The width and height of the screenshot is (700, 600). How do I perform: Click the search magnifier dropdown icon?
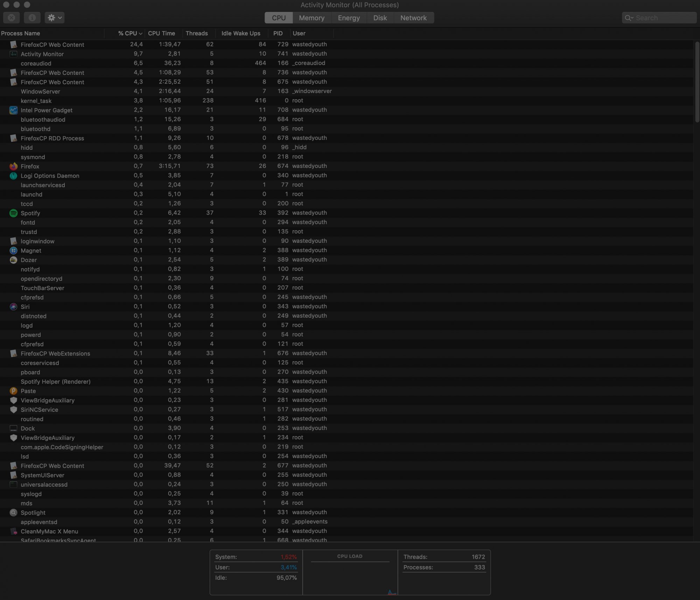(x=629, y=18)
